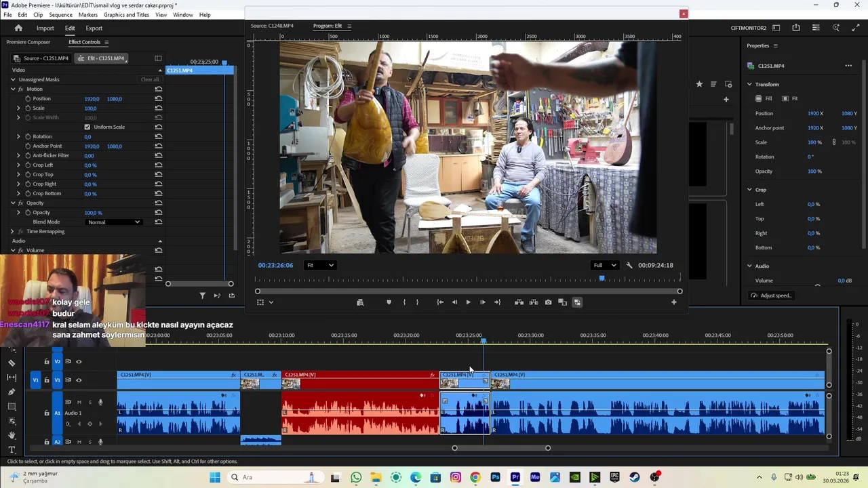Click the Fit button in Transform
The height and width of the screenshot is (488, 868).
tap(790, 99)
